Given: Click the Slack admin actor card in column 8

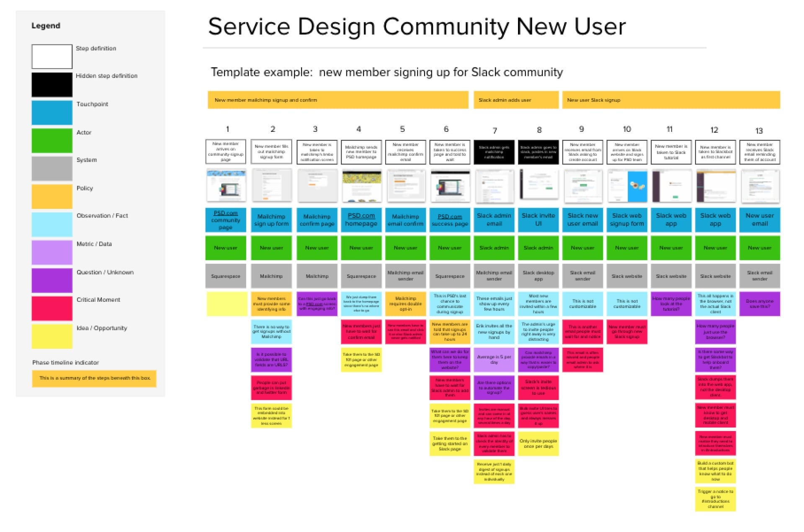Looking at the screenshot, I should [x=538, y=248].
